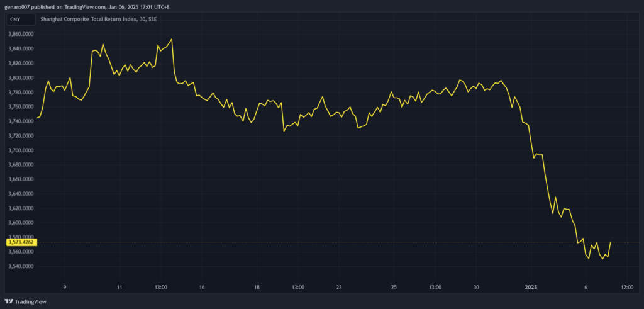Click the TradingView wordmark text at bottom
644x309 pixels.
31,301
